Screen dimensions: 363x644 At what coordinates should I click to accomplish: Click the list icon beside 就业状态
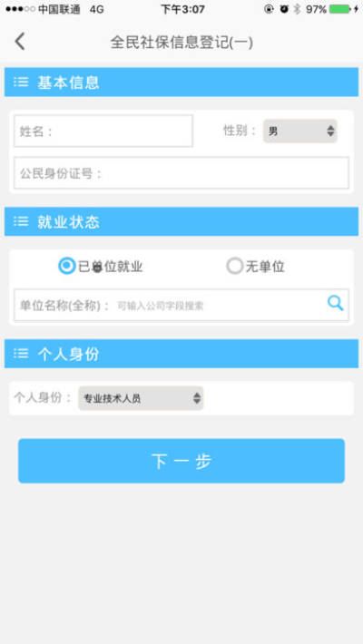(21, 222)
